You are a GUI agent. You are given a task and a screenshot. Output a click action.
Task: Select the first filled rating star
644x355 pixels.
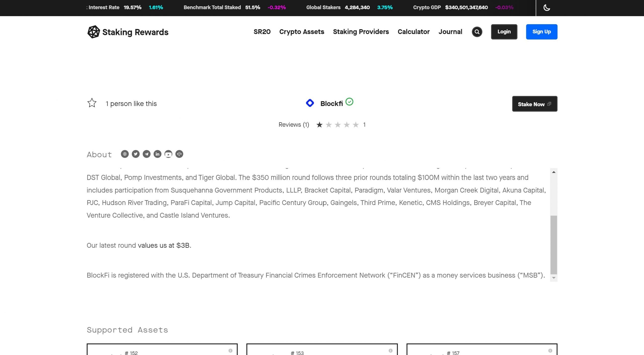319,125
